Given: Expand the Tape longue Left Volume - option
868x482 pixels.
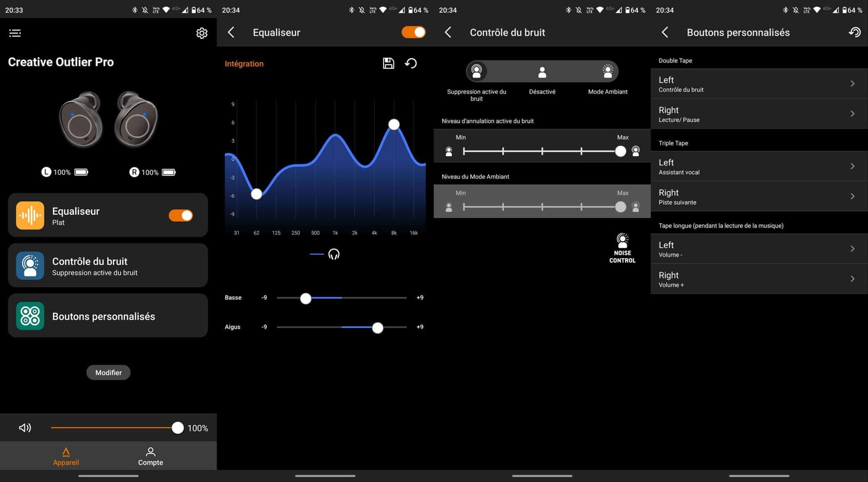Looking at the screenshot, I should 759,249.
